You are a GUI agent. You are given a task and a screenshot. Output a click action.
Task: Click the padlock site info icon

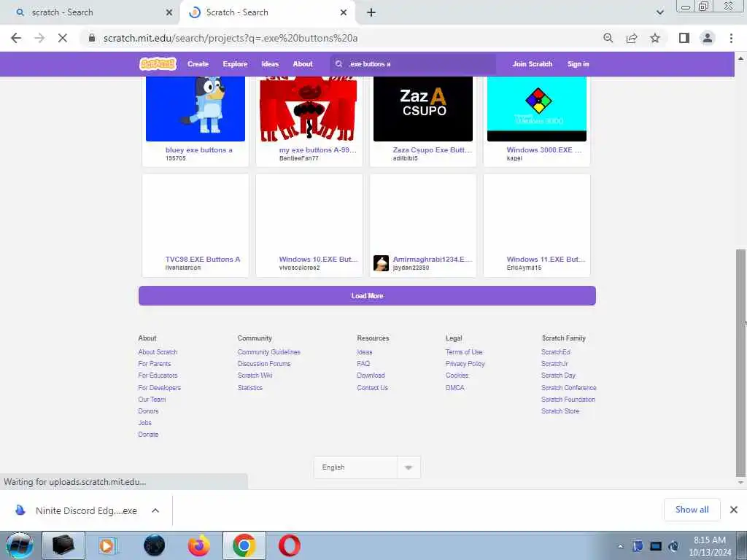pyautogui.click(x=92, y=38)
